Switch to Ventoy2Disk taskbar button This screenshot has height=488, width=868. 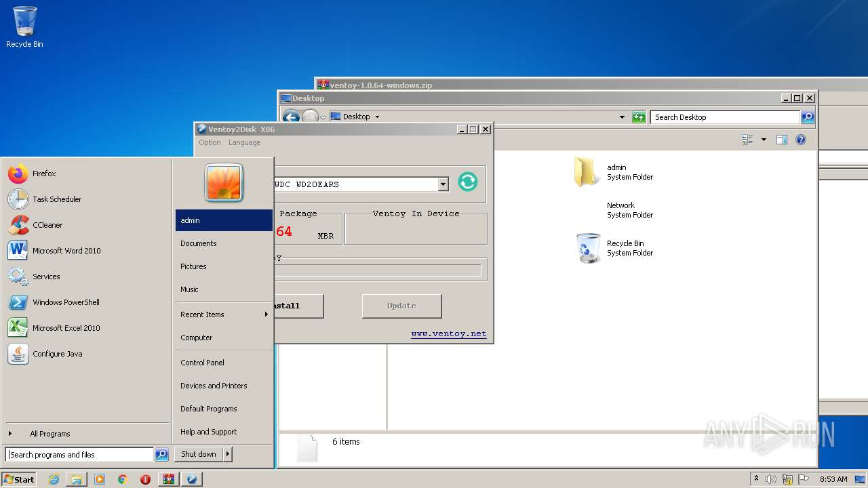pos(192,479)
